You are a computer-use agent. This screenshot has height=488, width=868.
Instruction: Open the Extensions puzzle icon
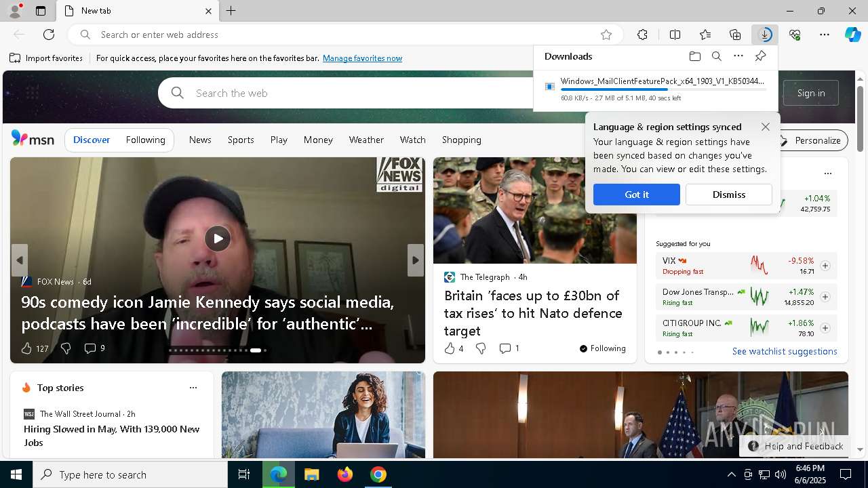pyautogui.click(x=642, y=35)
